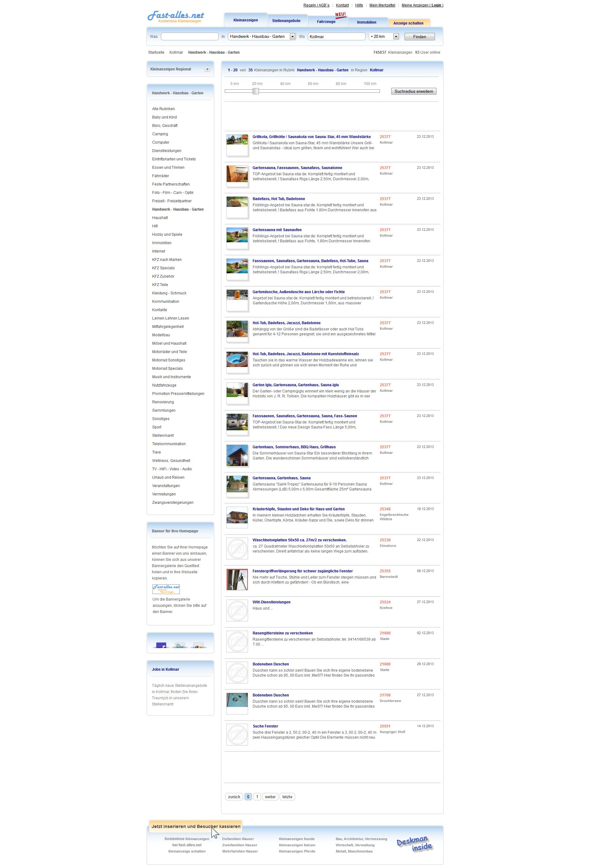
Task: Select the Zwangsversteigerungen category
Action: point(172,502)
